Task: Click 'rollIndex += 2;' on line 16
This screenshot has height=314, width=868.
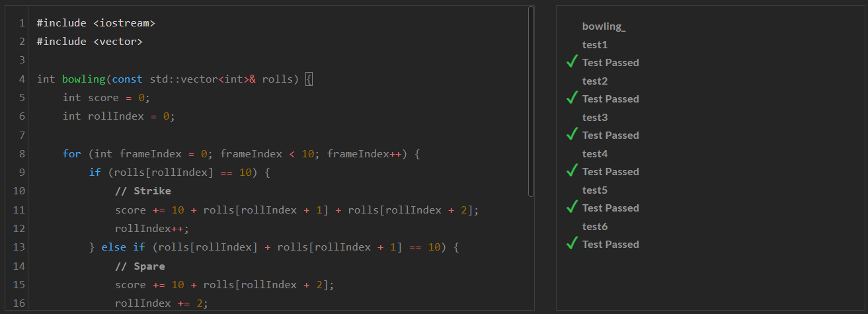Action: pos(161,303)
